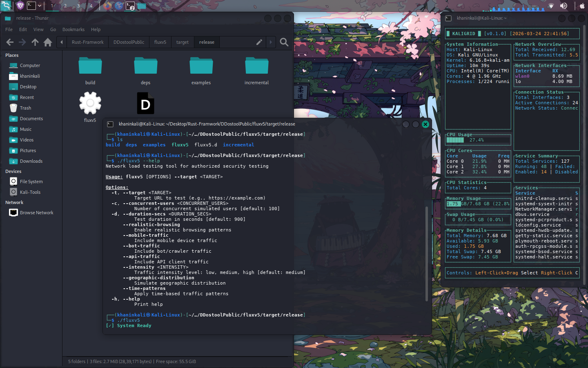Open Trash in the sidebar

pos(31,108)
